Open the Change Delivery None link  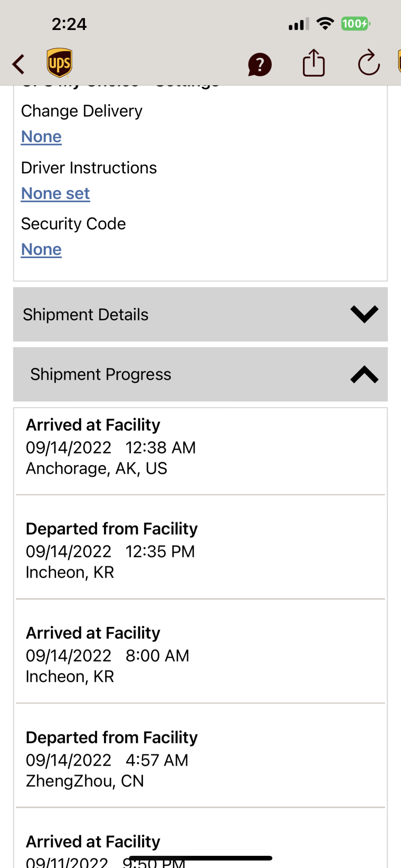(42, 137)
